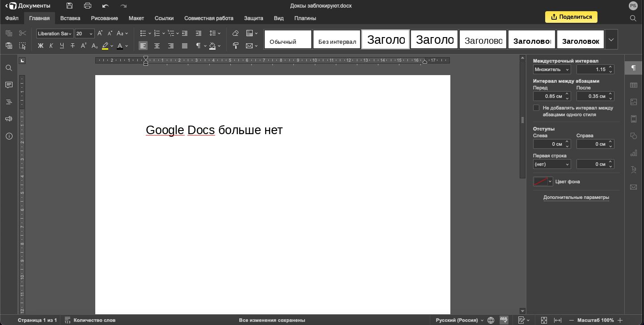Open the line spacing dropdown in toolbar

(215, 33)
